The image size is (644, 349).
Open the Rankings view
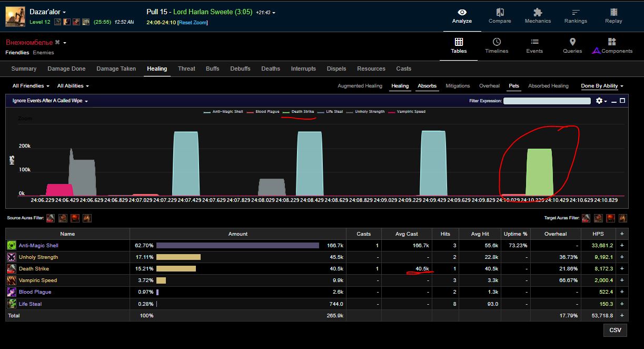click(x=576, y=16)
